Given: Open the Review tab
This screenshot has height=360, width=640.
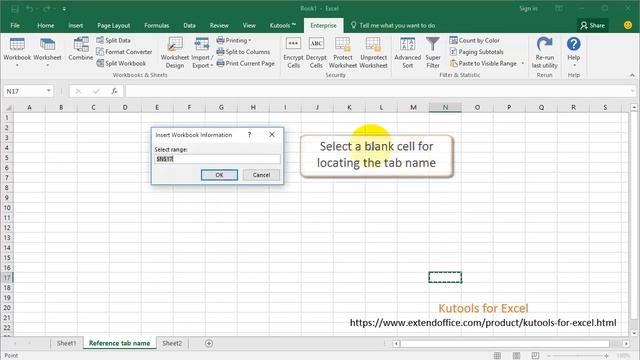Looking at the screenshot, I should [219, 25].
